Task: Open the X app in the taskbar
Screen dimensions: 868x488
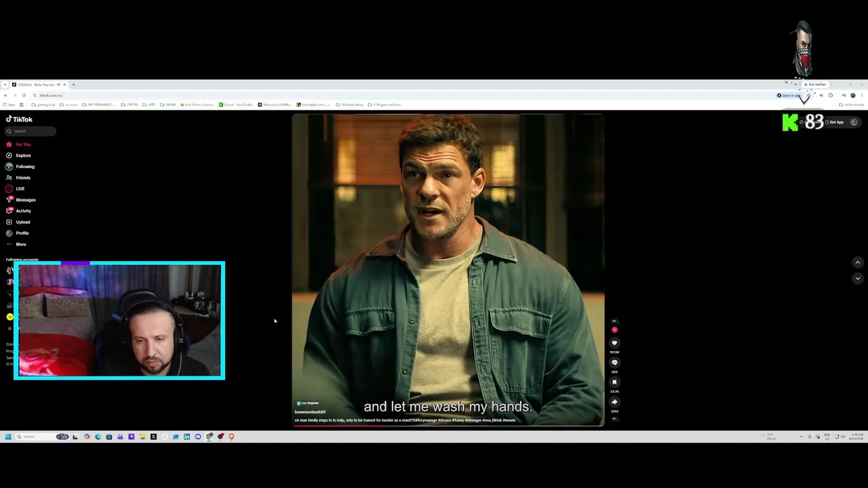Action: (153, 436)
